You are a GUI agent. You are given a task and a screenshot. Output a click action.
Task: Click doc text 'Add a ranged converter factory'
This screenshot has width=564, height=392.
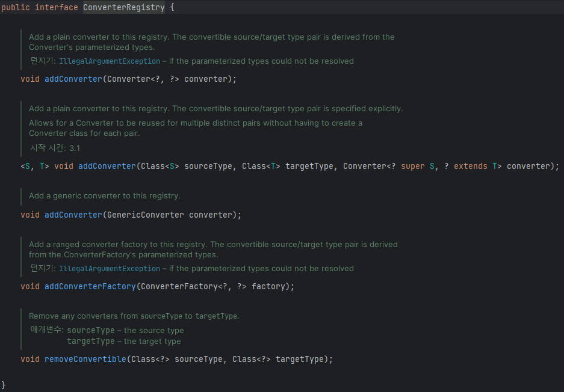(88, 244)
